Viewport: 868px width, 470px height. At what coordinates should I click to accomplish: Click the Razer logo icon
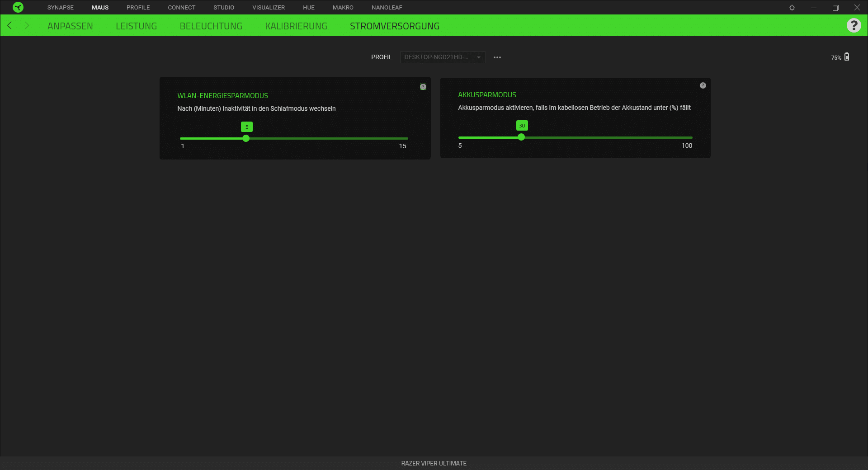click(18, 7)
